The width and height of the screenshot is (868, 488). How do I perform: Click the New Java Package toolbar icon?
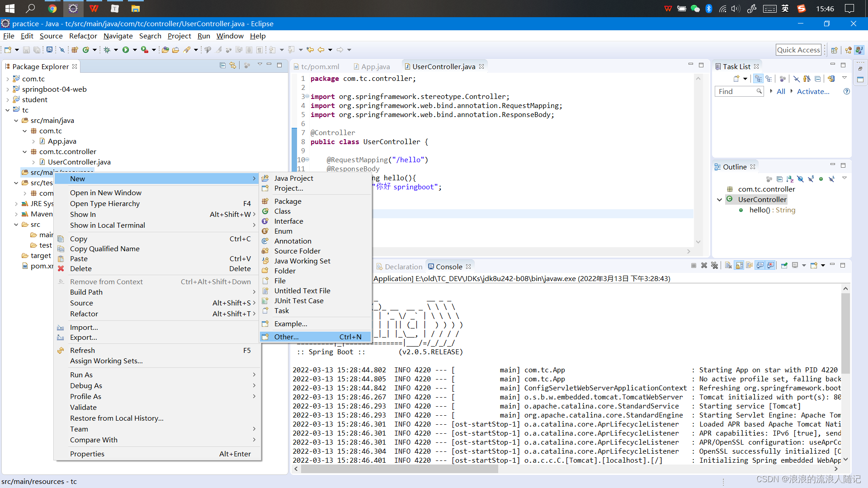click(75, 50)
